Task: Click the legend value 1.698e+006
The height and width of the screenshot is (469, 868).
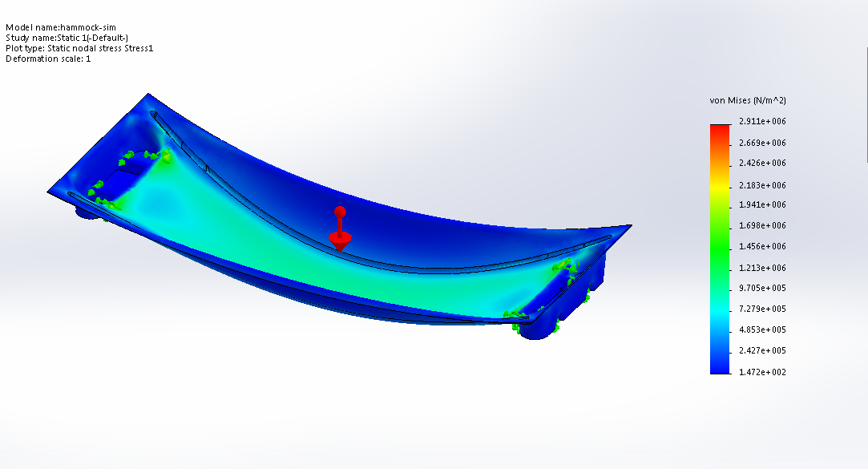Action: [762, 225]
